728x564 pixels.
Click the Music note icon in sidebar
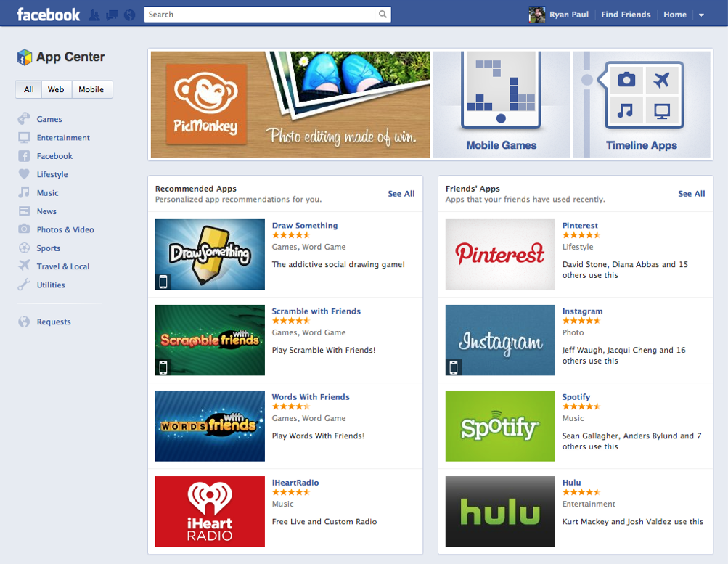[x=24, y=192]
